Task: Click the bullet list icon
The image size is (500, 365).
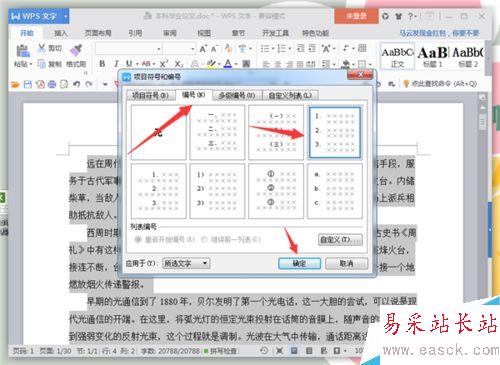Action: (x=265, y=49)
